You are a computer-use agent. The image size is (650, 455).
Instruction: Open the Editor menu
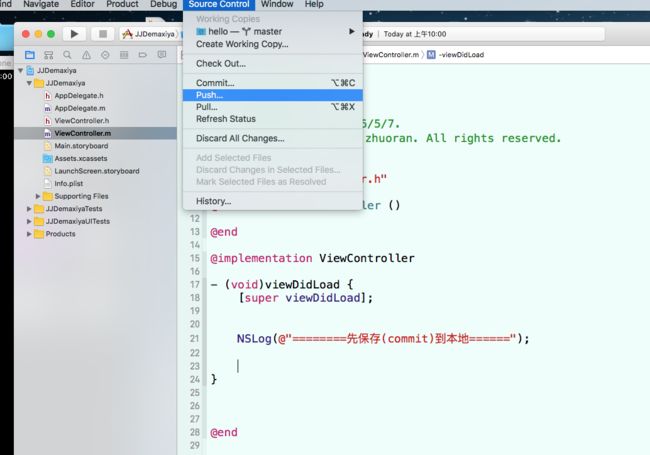coord(82,4)
